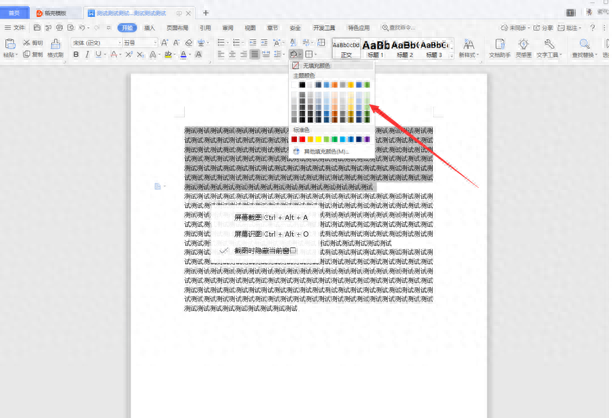612x418 pixels.
Task: Select 无填充颜色 no fill option
Action: [313, 65]
